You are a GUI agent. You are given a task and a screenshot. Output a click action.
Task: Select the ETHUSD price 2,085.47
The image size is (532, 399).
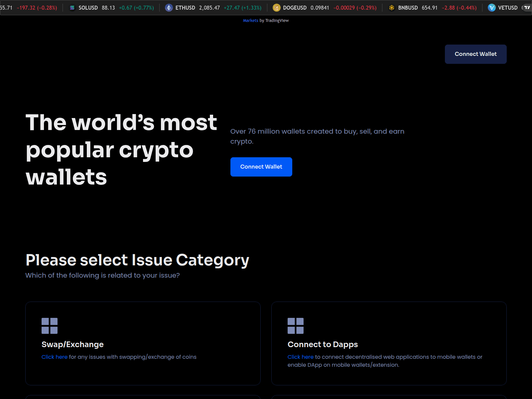pyautogui.click(x=209, y=8)
